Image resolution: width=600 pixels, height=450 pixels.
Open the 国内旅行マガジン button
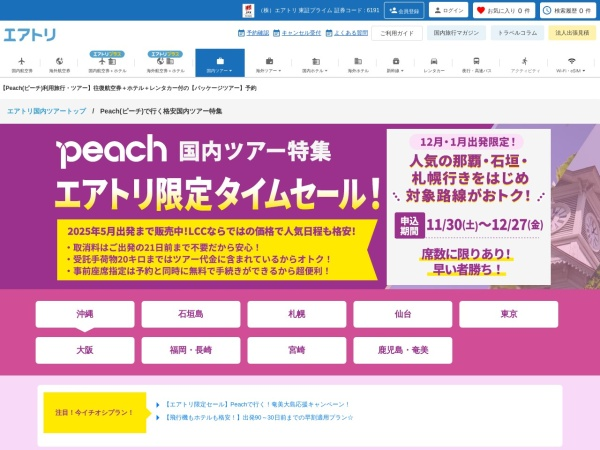point(456,33)
